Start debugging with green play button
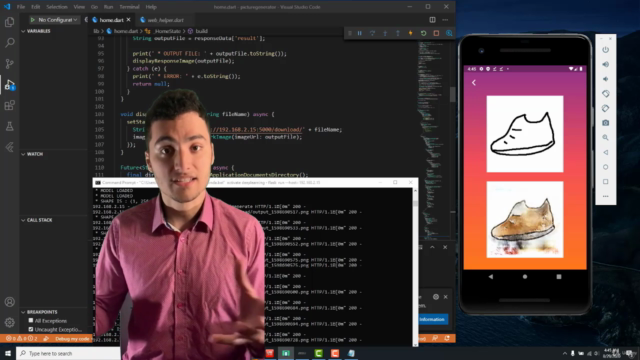640x360 pixels. click(33, 20)
